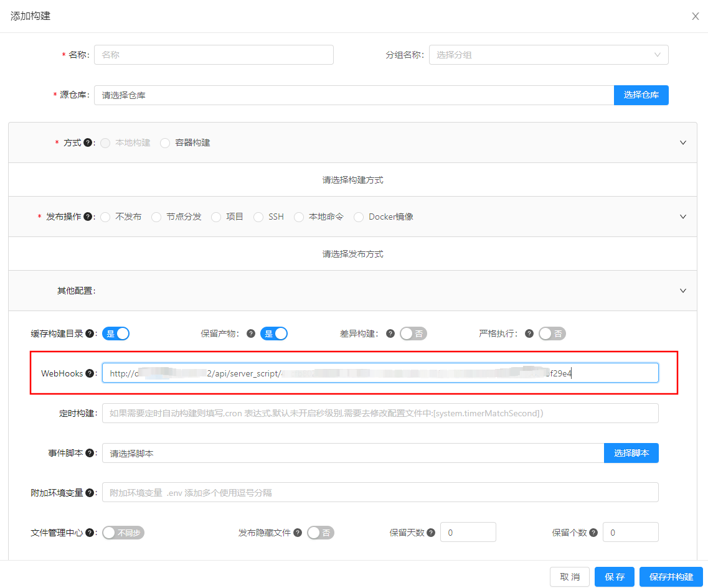Click the 保留个数 number field
Image resolution: width=708 pixels, height=588 pixels.
[630, 532]
